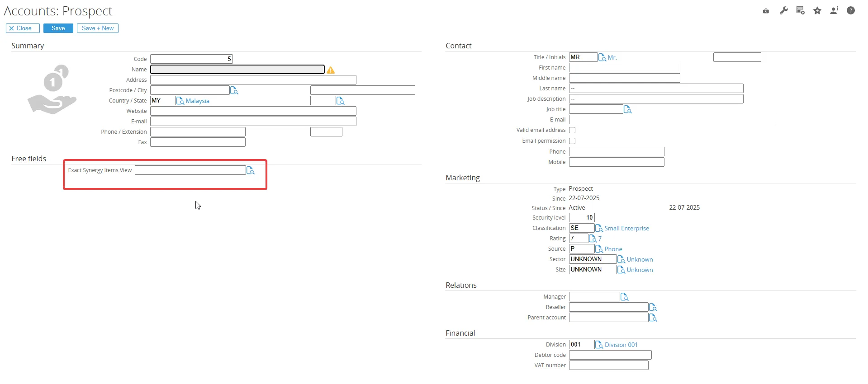
Task: Enable the Email permission checkbox
Action: pos(572,141)
